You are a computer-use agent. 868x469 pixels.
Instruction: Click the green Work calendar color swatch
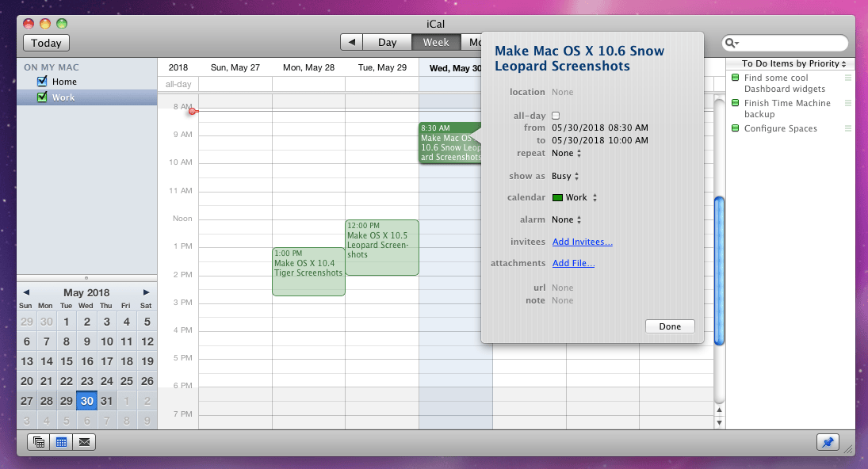pos(557,197)
